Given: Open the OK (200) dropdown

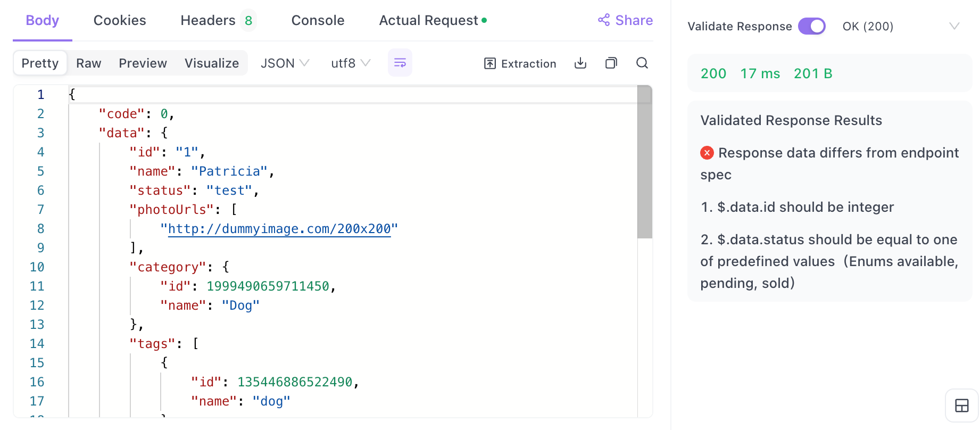Looking at the screenshot, I should point(901,26).
